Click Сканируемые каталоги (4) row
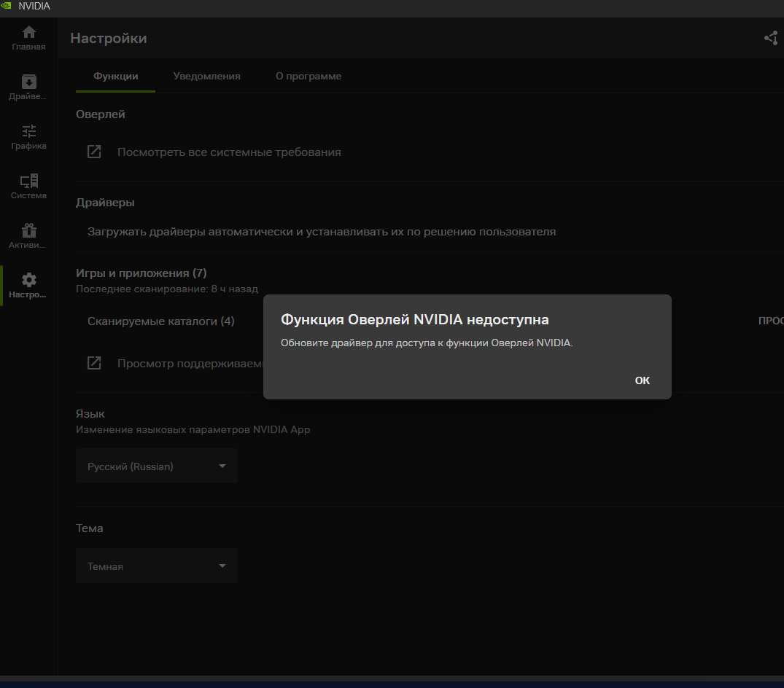The width and height of the screenshot is (784, 688). [x=161, y=321]
